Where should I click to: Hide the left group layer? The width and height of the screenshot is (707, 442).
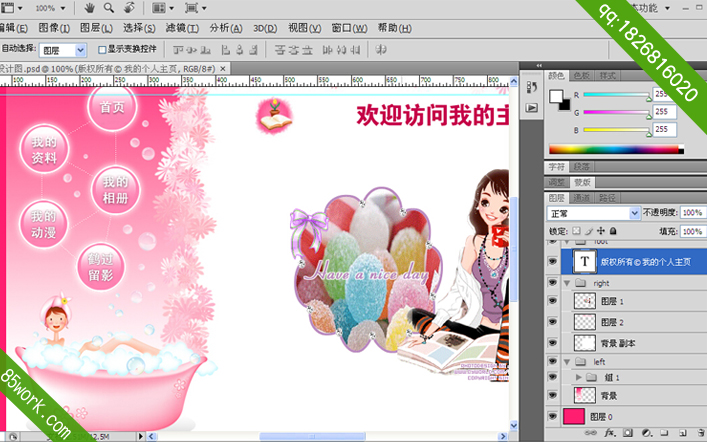(552, 361)
